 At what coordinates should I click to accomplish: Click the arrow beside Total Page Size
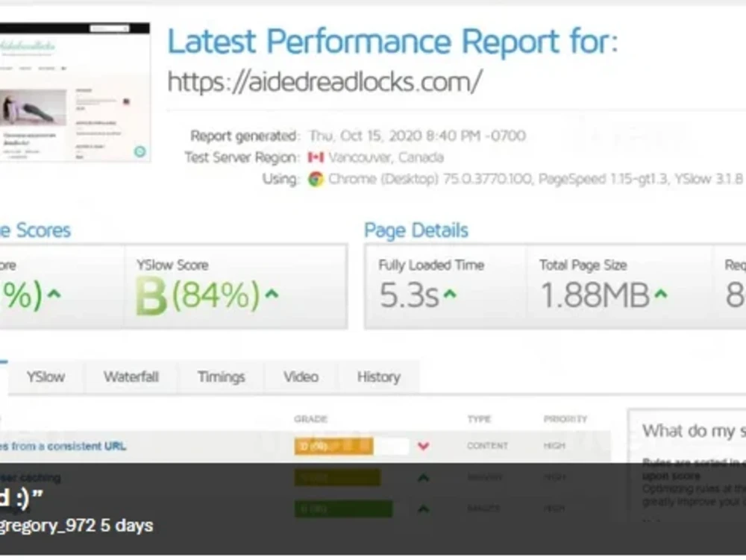pyautogui.click(x=660, y=294)
